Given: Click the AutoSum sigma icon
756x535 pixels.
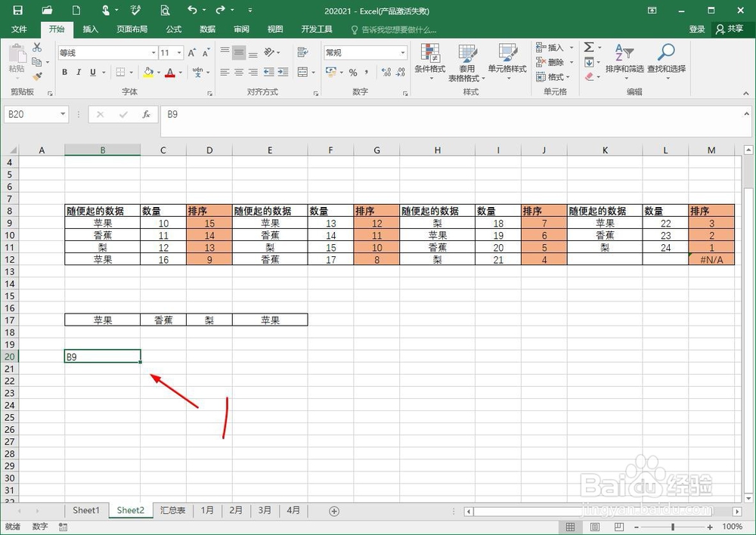Looking at the screenshot, I should [589, 48].
